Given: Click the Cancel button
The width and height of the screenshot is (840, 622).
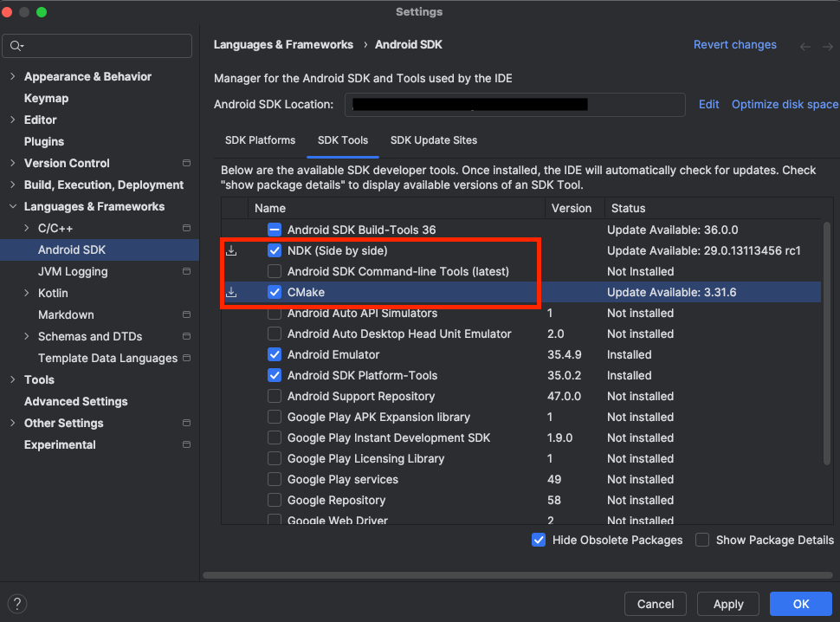Looking at the screenshot, I should click(x=656, y=604).
